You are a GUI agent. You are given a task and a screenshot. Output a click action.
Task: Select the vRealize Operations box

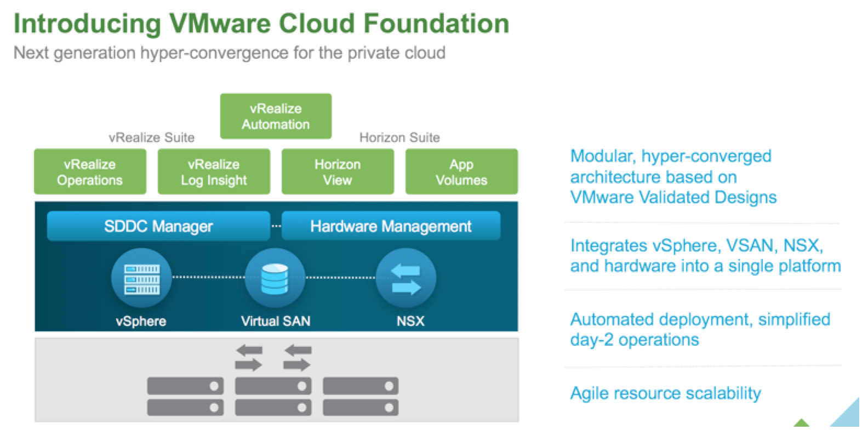(90, 171)
